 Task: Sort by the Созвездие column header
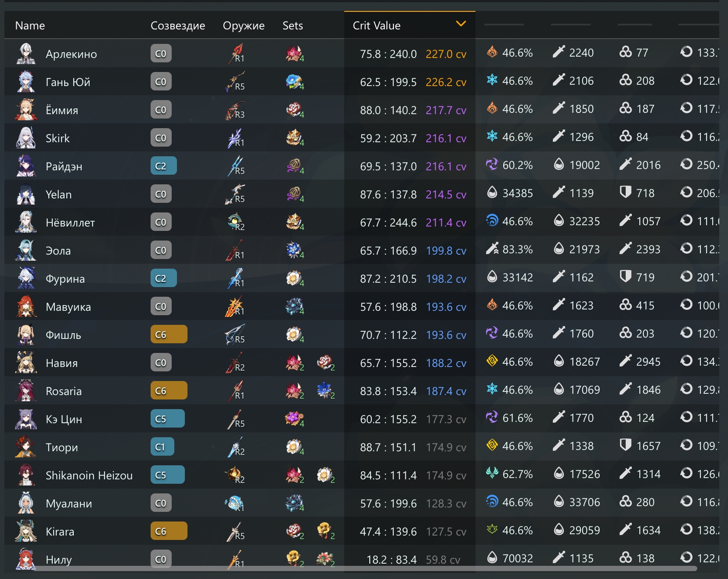tap(178, 25)
